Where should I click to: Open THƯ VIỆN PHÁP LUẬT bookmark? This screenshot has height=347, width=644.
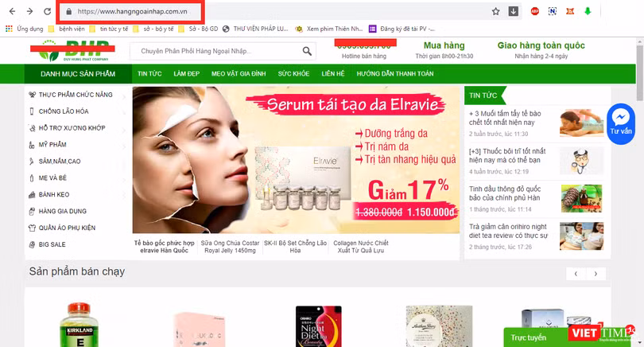[x=255, y=29]
